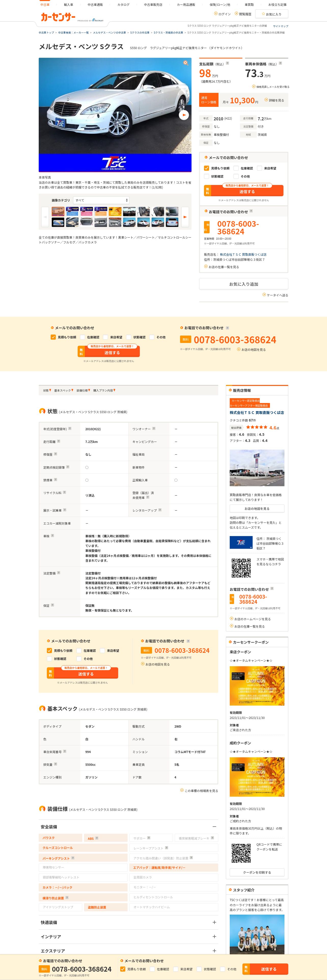The height and width of the screenshot is (980, 327).
Task: Jump to 状態 section via anchor tab
Action: tap(47, 390)
